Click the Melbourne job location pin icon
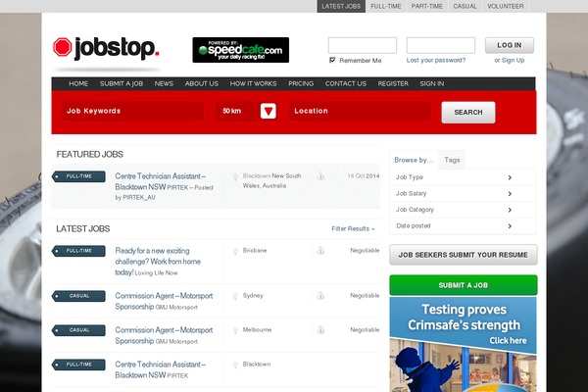588x392 pixels. click(x=236, y=330)
